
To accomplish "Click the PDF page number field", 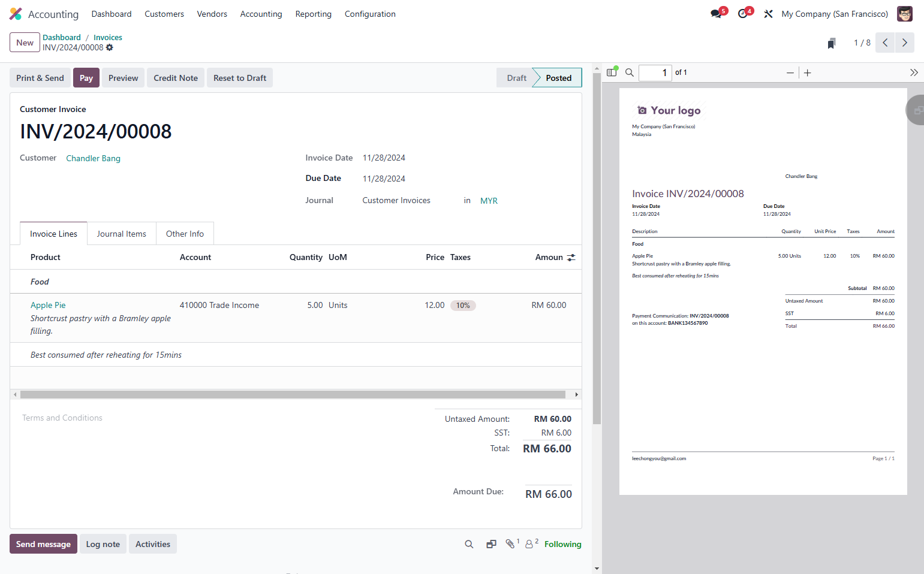I will [x=655, y=72].
